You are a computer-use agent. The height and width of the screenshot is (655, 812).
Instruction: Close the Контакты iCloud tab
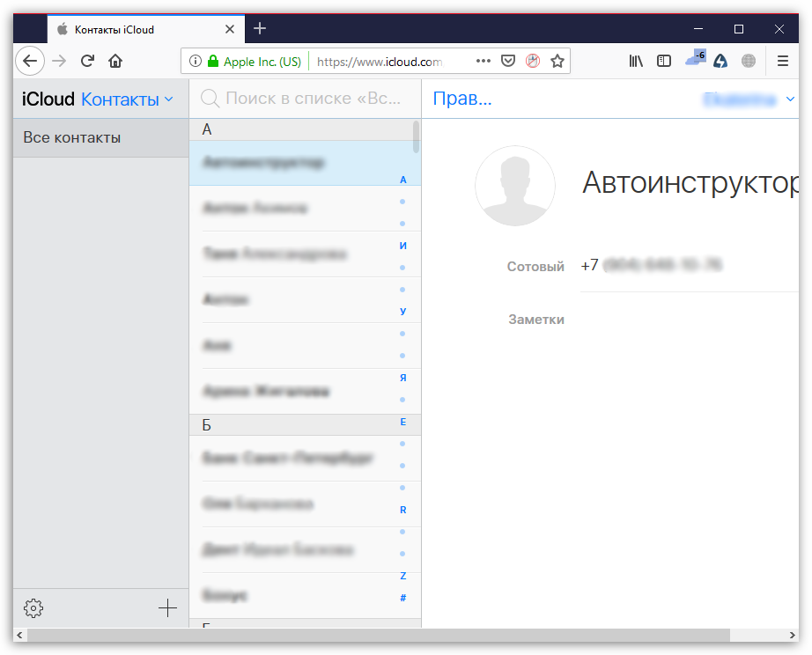click(230, 30)
